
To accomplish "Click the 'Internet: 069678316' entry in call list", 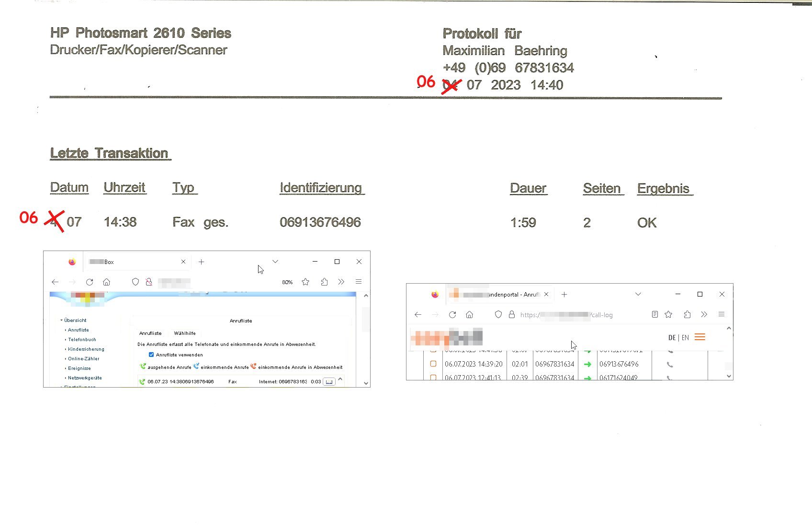I will [283, 382].
